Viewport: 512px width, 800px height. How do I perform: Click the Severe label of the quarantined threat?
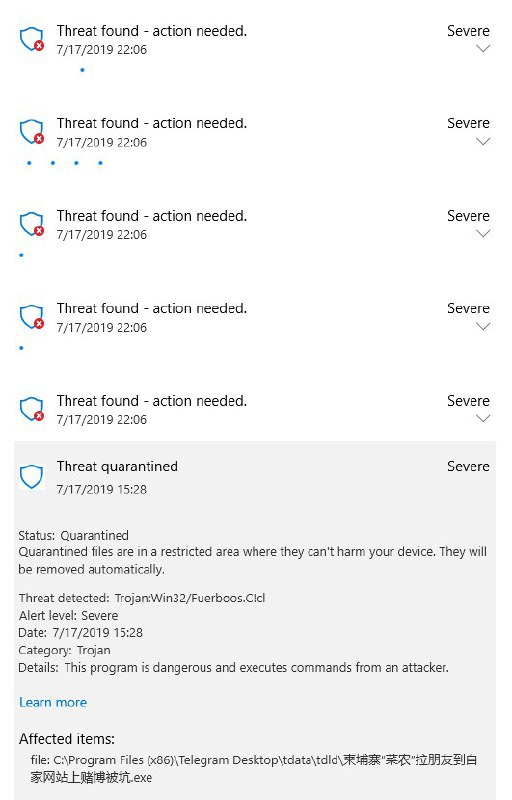click(468, 466)
